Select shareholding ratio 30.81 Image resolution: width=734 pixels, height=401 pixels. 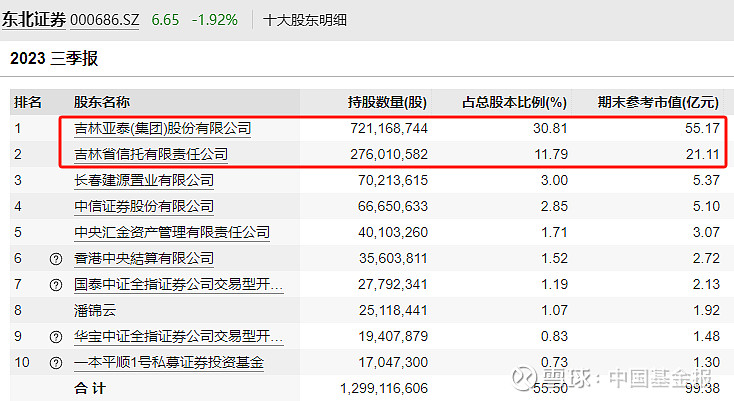click(550, 128)
